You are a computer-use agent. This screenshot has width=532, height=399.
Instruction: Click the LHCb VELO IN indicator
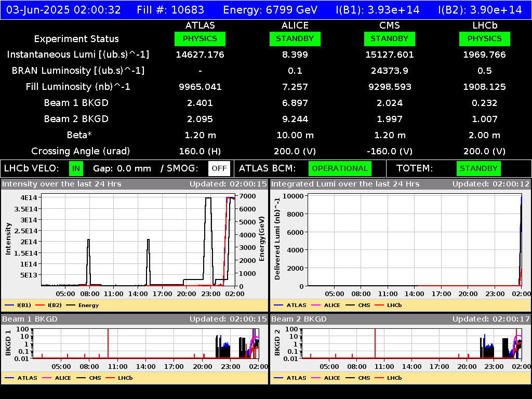[x=76, y=168]
